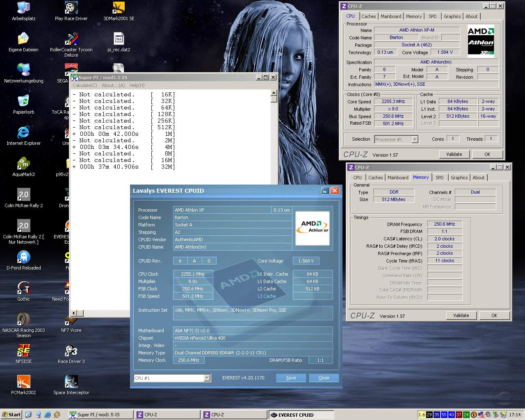Select the 3DMark2001 SE desktop icon

pyautogui.click(x=119, y=11)
